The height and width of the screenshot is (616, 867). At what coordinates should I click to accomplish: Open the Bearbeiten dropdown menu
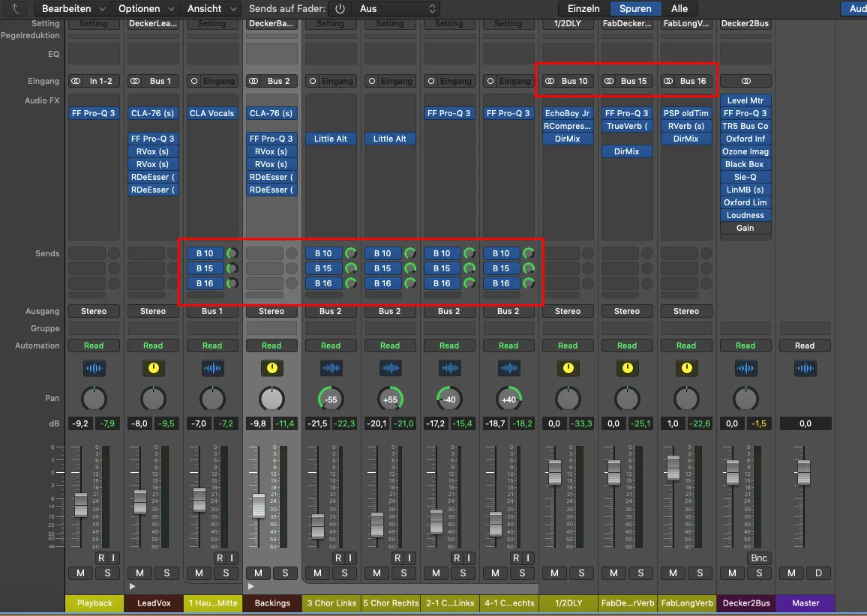click(73, 8)
